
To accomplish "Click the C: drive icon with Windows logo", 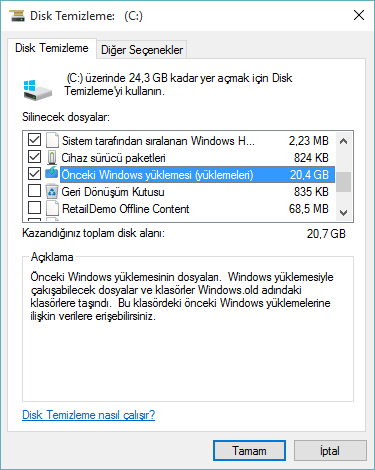I will [37, 89].
